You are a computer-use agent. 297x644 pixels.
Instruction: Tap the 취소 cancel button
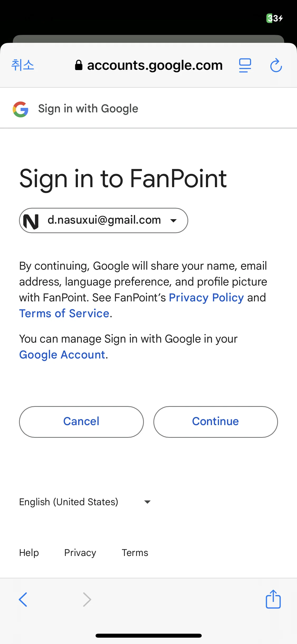[x=23, y=65]
